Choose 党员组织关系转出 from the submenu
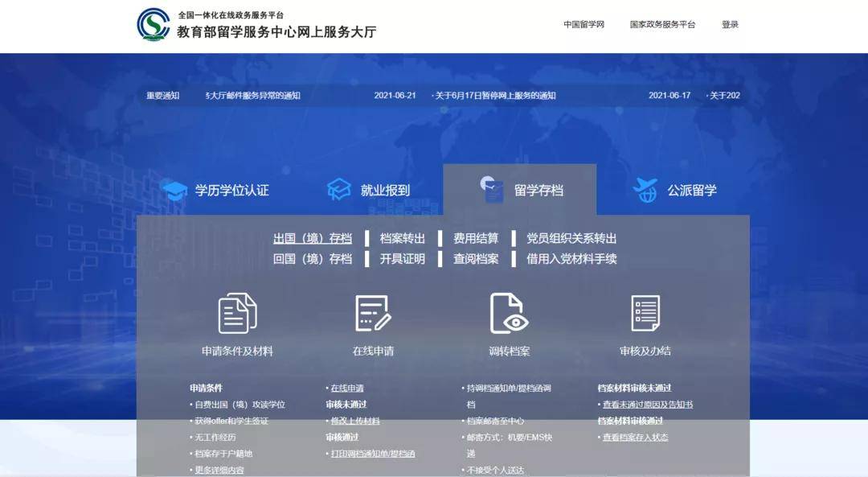 coord(571,238)
